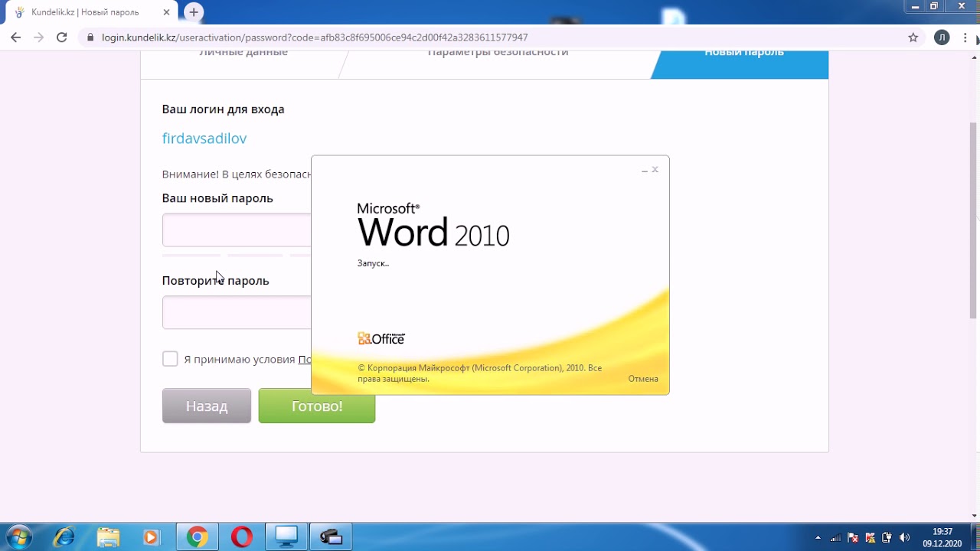Launch Internet Explorer from the taskbar
The height and width of the screenshot is (551, 980).
64,537
